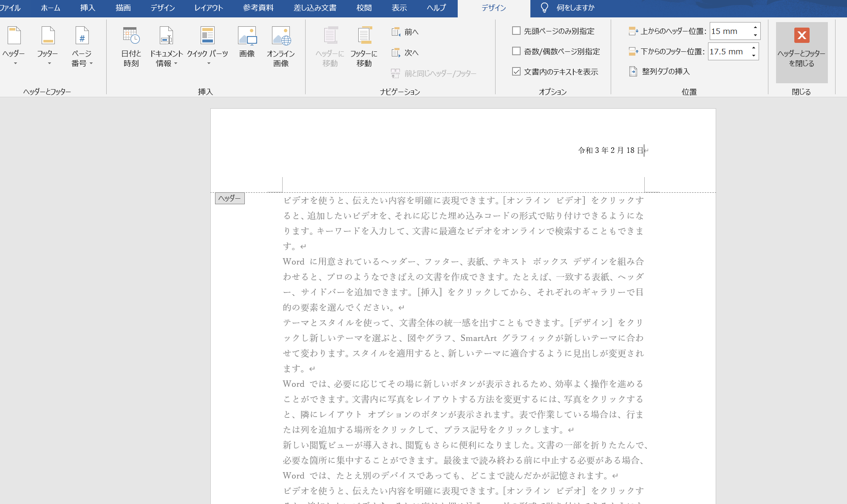Click the red ヘッダーとフッターを閉じる X button
Viewport: 847px width, 504px height.
click(802, 35)
